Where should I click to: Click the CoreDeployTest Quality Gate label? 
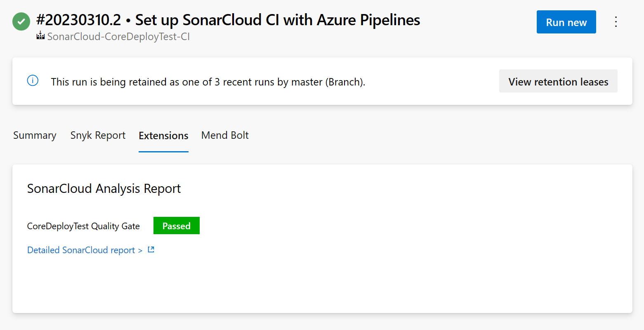83,226
